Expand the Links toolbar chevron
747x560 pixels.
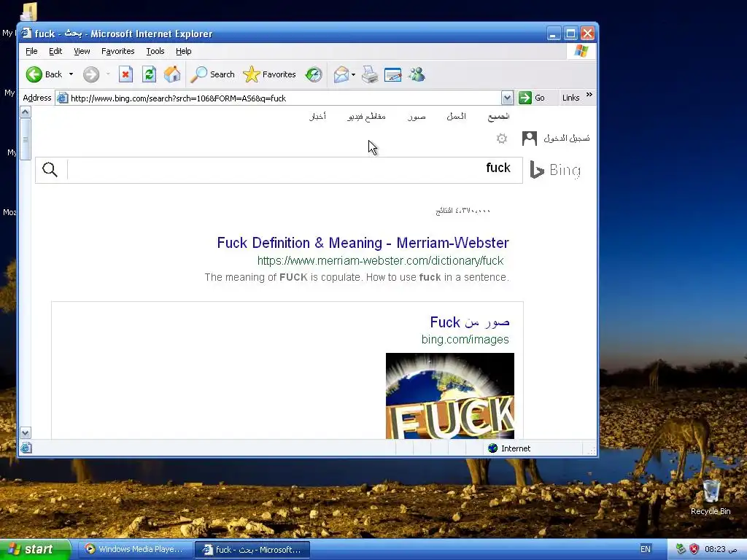(589, 94)
